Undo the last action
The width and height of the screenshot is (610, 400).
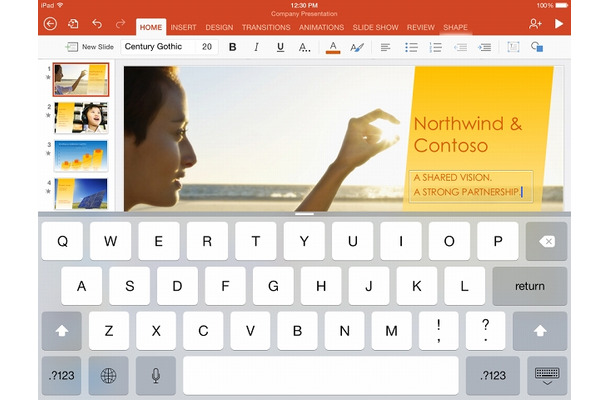(97, 24)
